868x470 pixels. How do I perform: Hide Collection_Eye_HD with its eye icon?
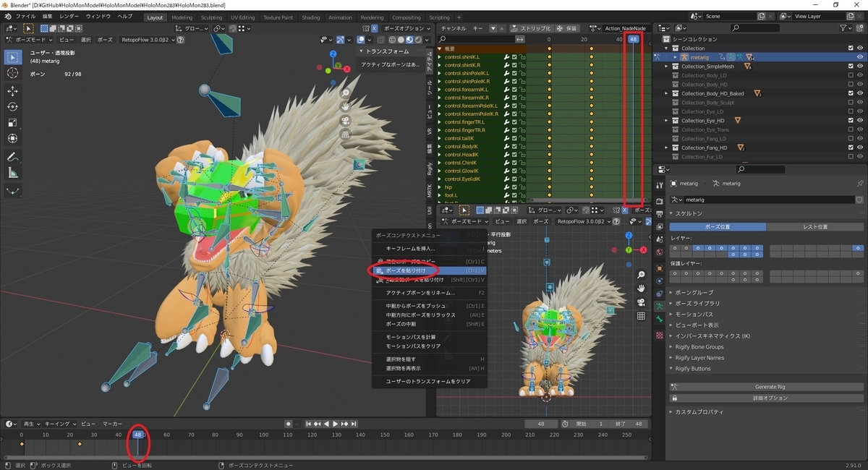tap(860, 120)
